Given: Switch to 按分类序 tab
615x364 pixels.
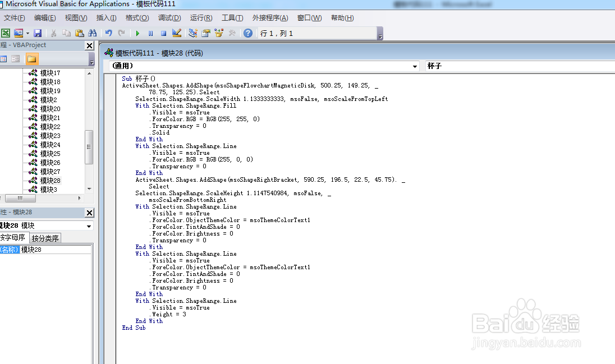Looking at the screenshot, I should 45,238.
